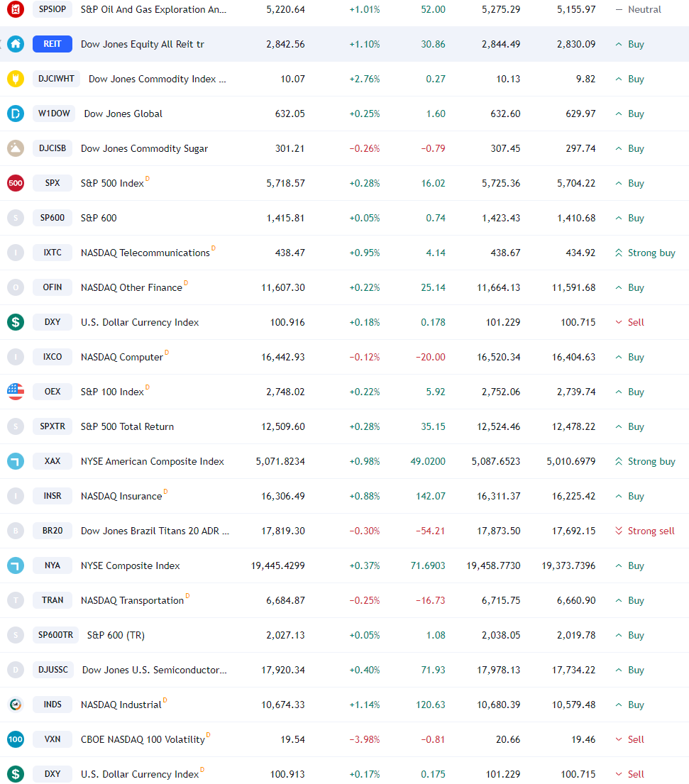Click the INDS industrial logo icon
The height and width of the screenshot is (784, 689).
pyautogui.click(x=16, y=705)
